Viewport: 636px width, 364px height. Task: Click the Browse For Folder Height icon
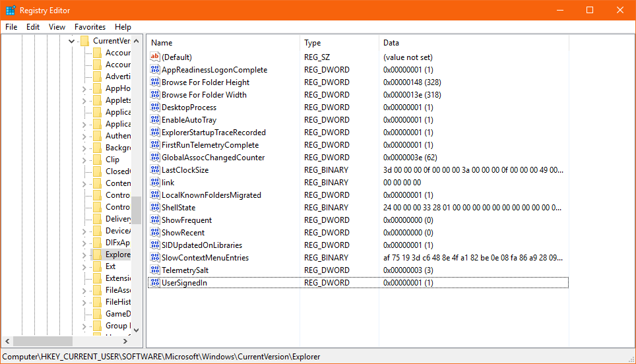click(x=154, y=82)
